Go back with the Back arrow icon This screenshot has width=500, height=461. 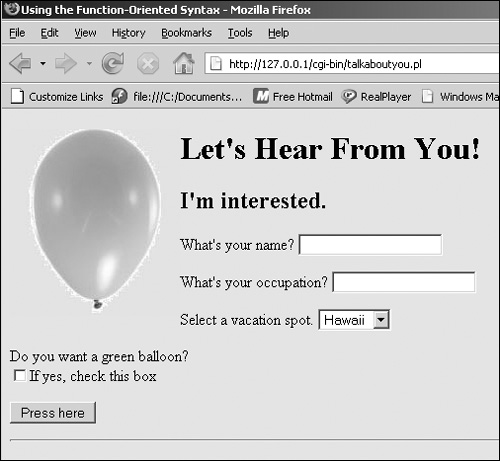click(x=21, y=63)
